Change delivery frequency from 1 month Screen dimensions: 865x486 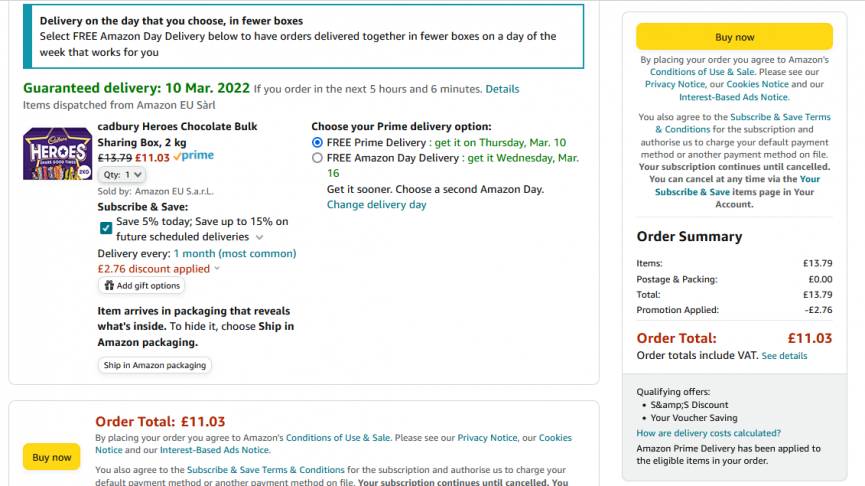(x=235, y=253)
